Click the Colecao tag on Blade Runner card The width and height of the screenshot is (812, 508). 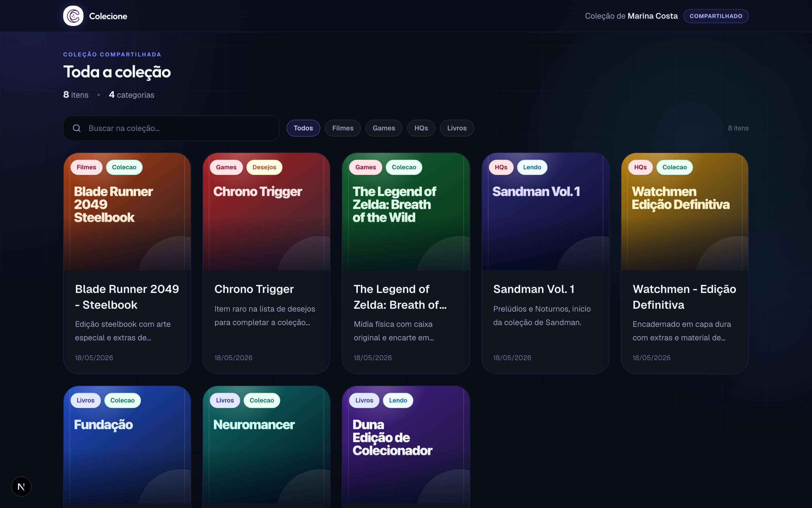[124, 167]
